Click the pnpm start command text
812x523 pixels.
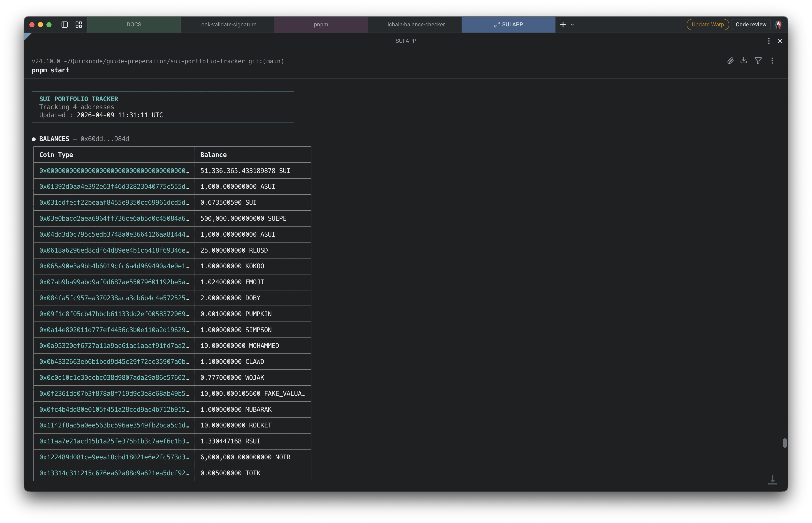(50, 70)
